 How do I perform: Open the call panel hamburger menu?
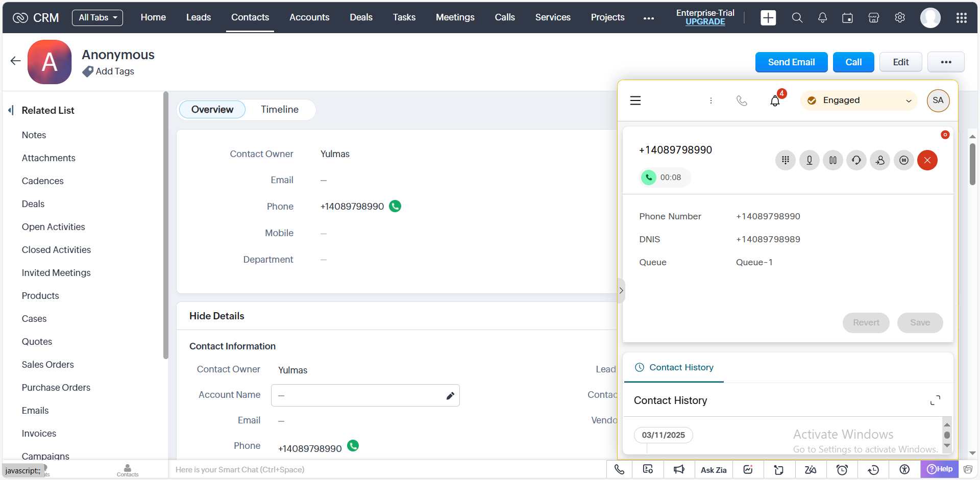[635, 100]
